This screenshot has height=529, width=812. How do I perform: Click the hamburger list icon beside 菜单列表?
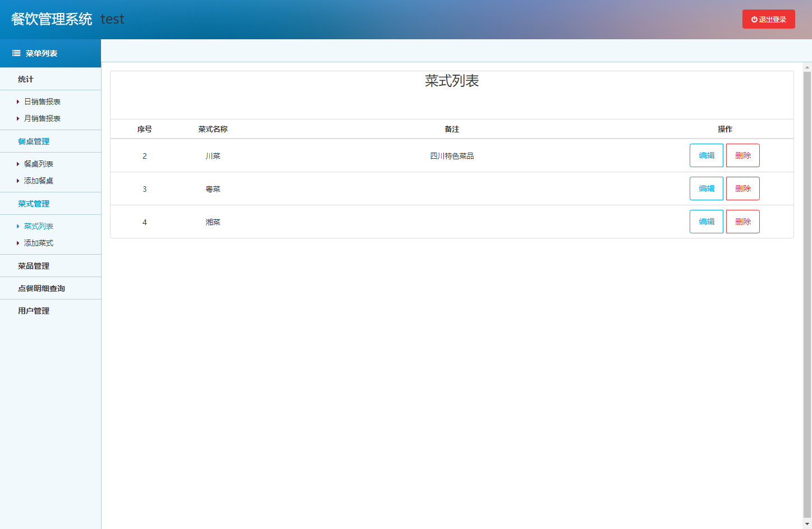pyautogui.click(x=16, y=53)
